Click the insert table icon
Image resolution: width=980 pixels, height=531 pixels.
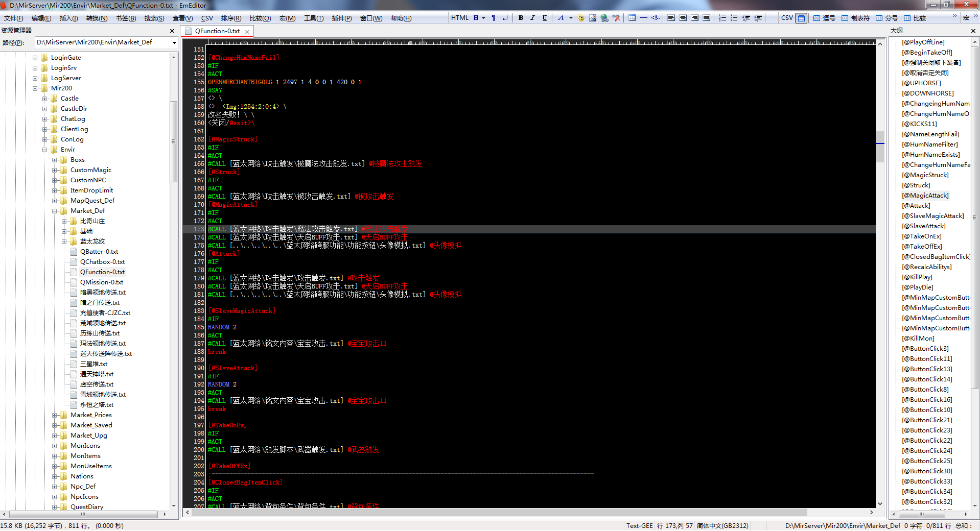click(632, 18)
